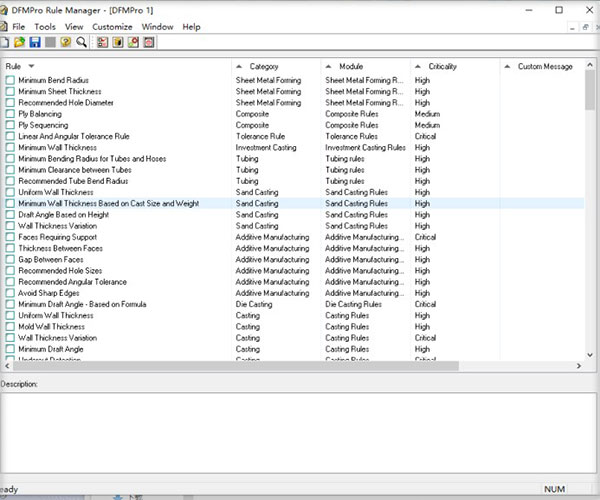Select 'Recommended Angular Tolerance' rule
This screenshot has width=600, height=500.
72,282
